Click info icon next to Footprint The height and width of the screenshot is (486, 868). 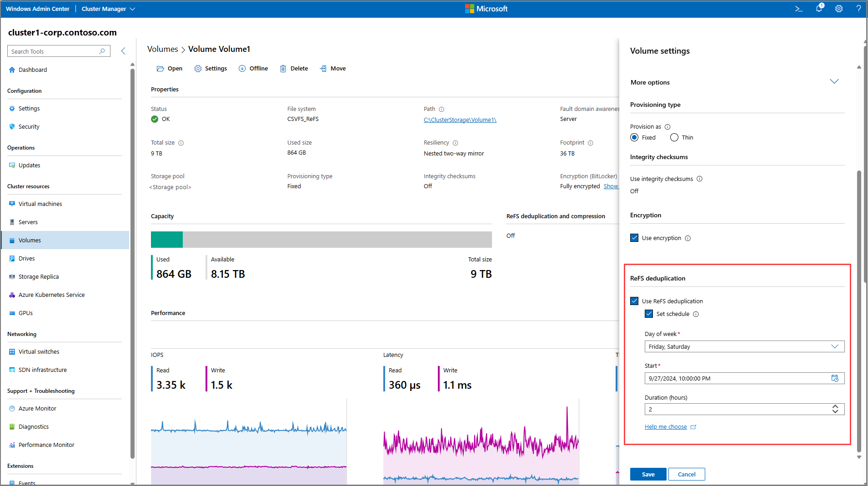pos(590,143)
